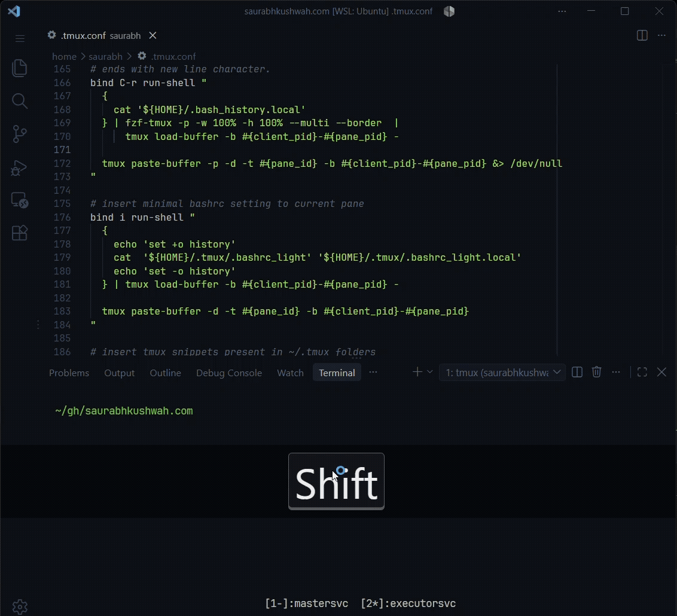Show additional panel views ellipsis
The width and height of the screenshot is (677, 616).
coord(373,372)
